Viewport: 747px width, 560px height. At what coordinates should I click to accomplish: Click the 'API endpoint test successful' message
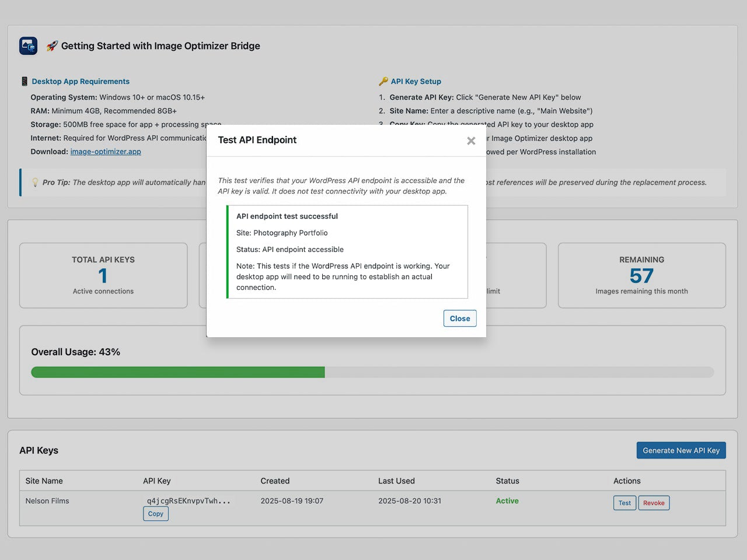click(287, 216)
